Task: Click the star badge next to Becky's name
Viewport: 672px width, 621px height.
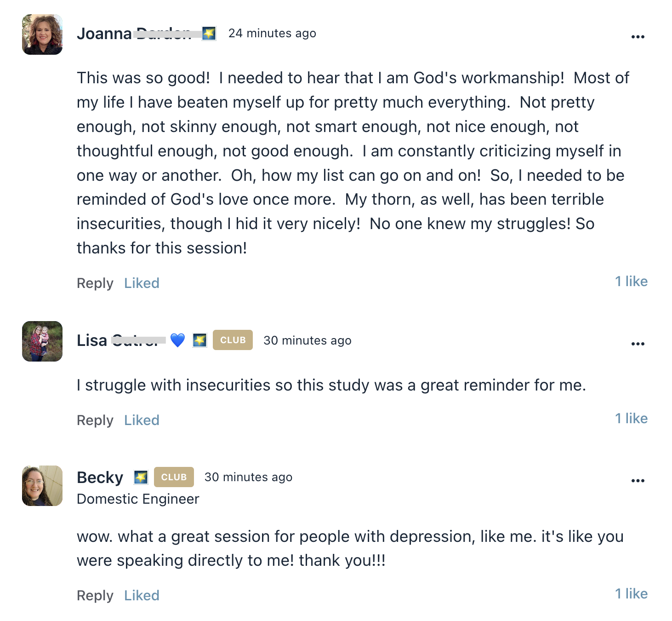Action: (x=141, y=477)
